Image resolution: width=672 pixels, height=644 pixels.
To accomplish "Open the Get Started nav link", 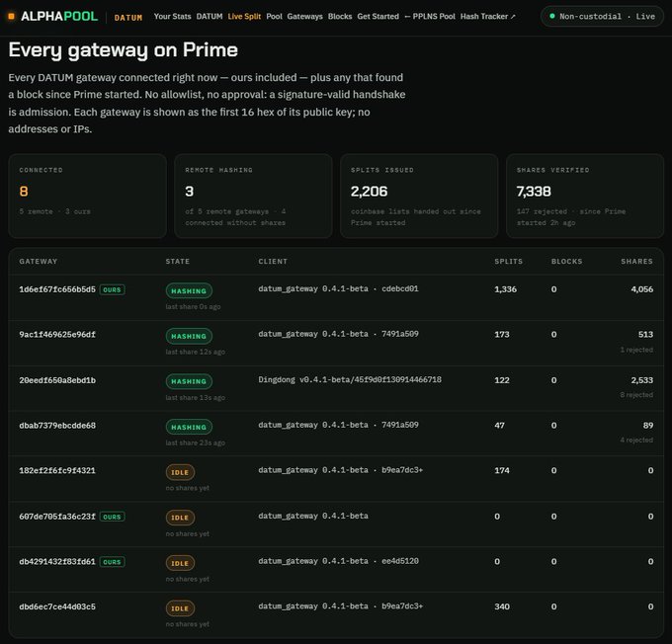I will click(378, 16).
